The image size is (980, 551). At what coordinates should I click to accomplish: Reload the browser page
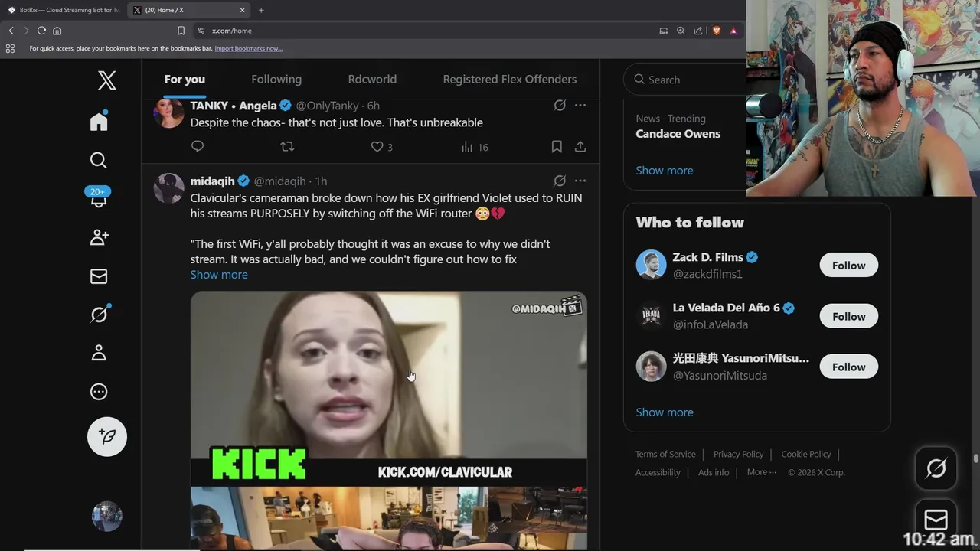[41, 31]
